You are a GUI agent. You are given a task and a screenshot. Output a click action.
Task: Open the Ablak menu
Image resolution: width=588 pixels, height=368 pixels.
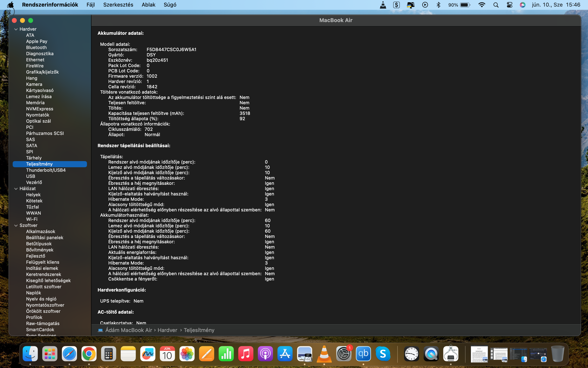(x=148, y=5)
